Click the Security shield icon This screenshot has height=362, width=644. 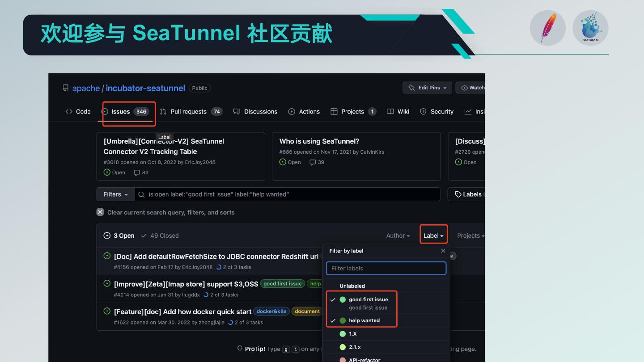tap(423, 112)
